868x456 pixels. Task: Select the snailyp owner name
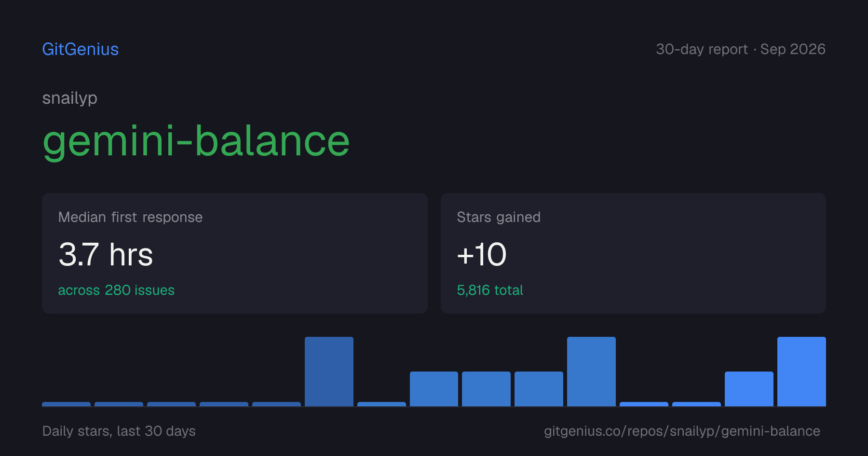(70, 98)
